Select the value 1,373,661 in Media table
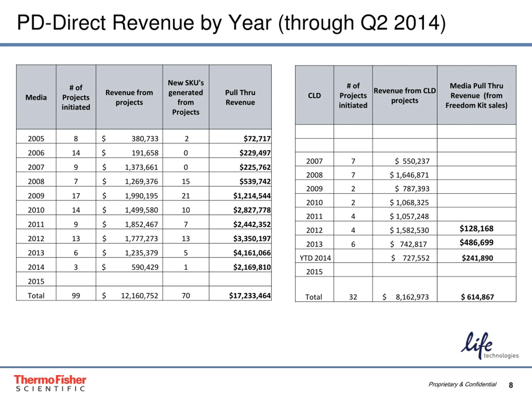 (x=142, y=167)
